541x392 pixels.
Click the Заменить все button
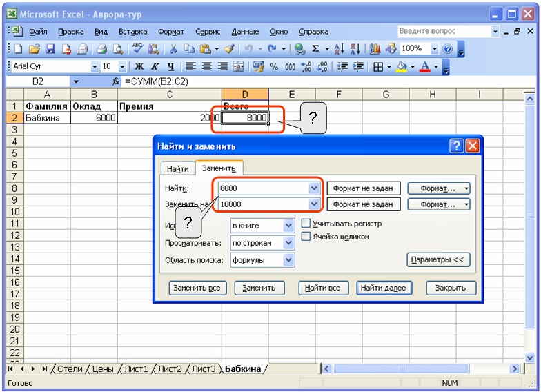pyautogui.click(x=197, y=288)
